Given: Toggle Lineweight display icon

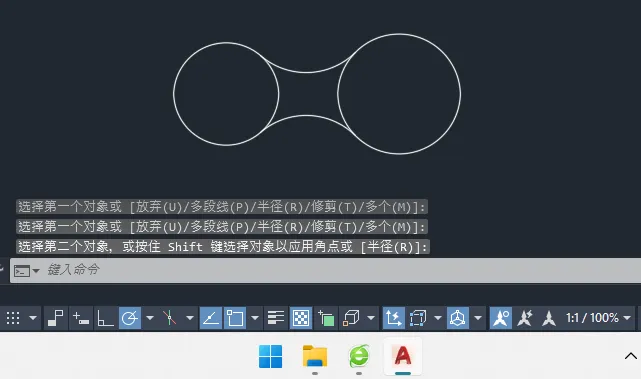Looking at the screenshot, I should tap(276, 318).
